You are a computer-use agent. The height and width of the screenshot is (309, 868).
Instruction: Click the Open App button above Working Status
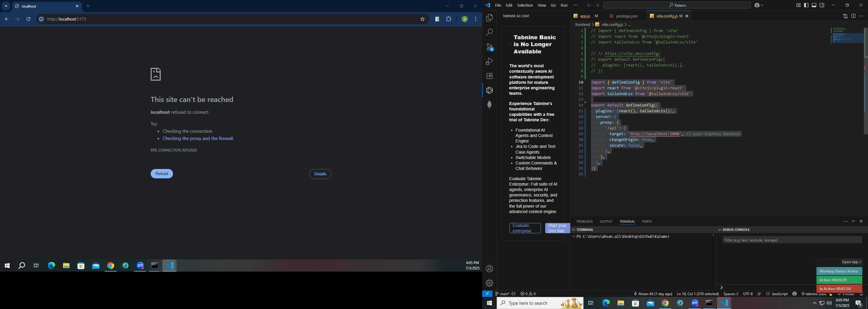click(851, 262)
